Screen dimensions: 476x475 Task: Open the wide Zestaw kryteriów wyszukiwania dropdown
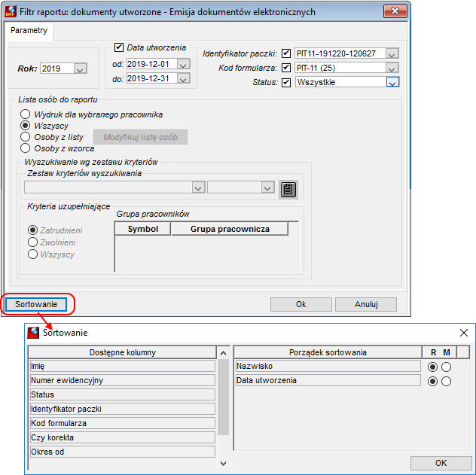point(198,187)
